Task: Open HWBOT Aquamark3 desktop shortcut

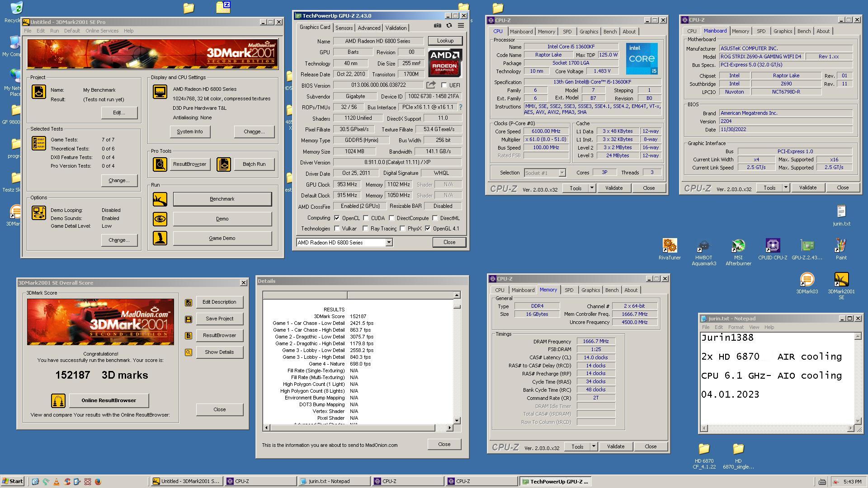Action: tap(704, 252)
